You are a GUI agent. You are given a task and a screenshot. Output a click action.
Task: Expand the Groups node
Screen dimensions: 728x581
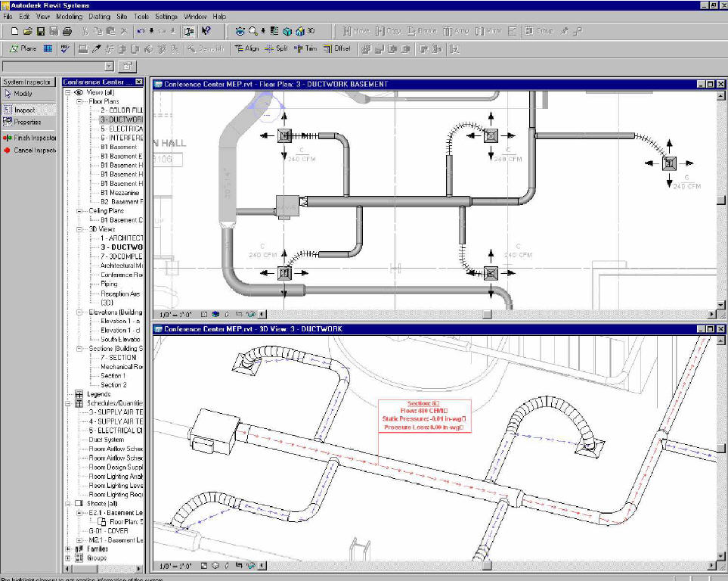pyautogui.click(x=68, y=558)
